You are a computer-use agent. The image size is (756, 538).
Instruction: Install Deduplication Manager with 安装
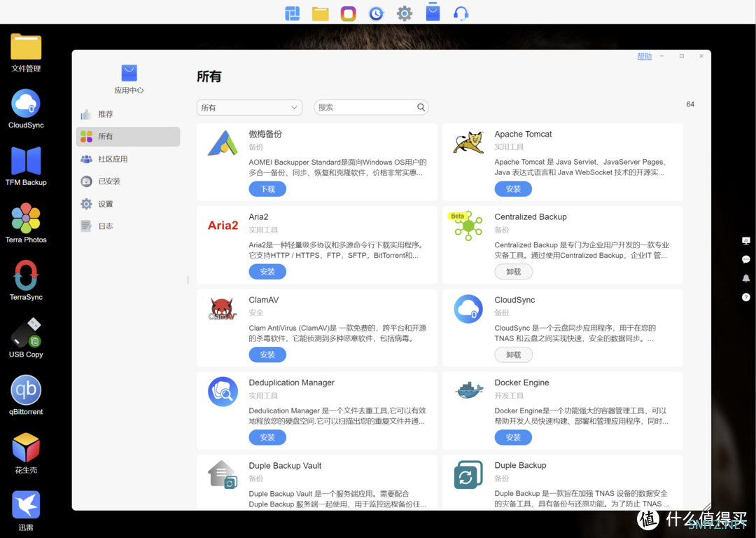(267, 438)
